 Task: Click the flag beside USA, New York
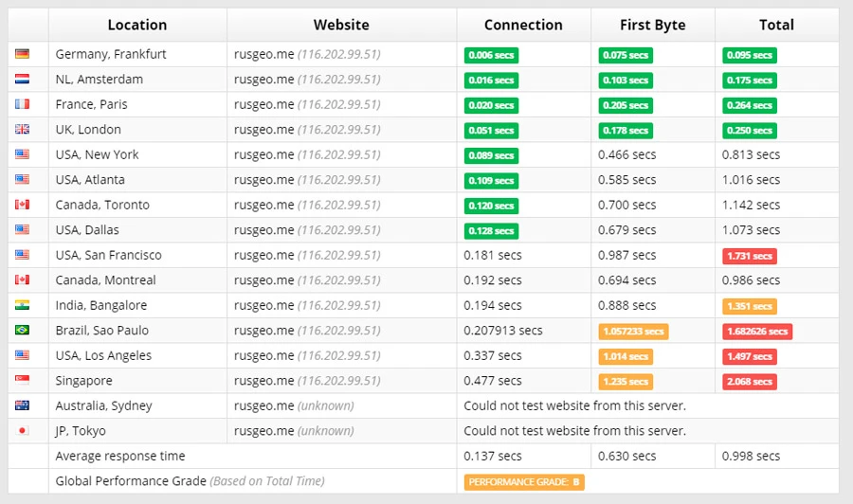[23, 154]
